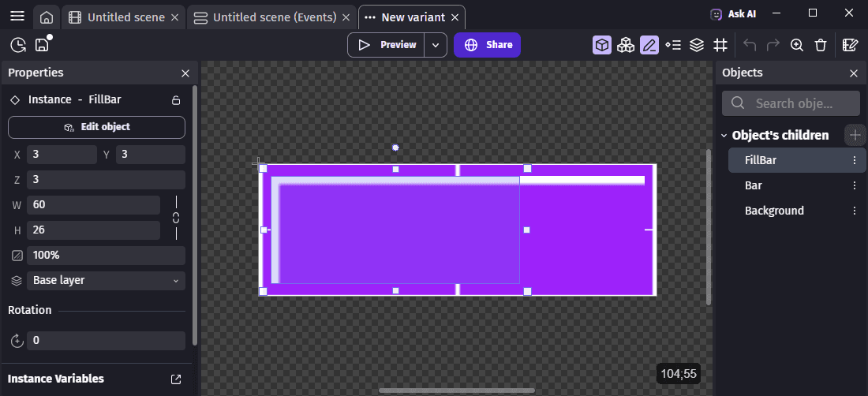Delete selected instance with trash icon
868x396 pixels.
pyautogui.click(x=821, y=45)
